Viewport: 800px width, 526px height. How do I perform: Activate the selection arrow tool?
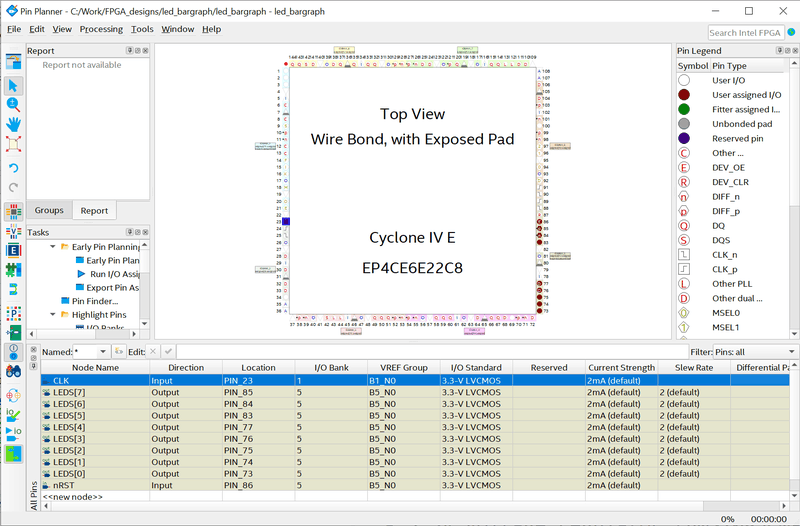coord(13,85)
